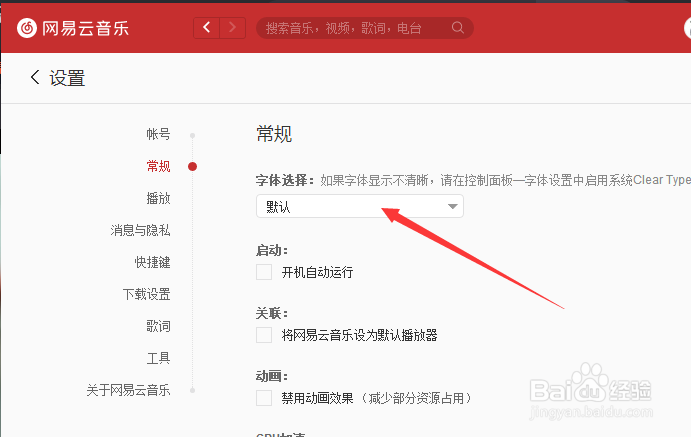Open the 字体选择 默认 dropdown
The width and height of the screenshot is (691, 437).
point(360,206)
